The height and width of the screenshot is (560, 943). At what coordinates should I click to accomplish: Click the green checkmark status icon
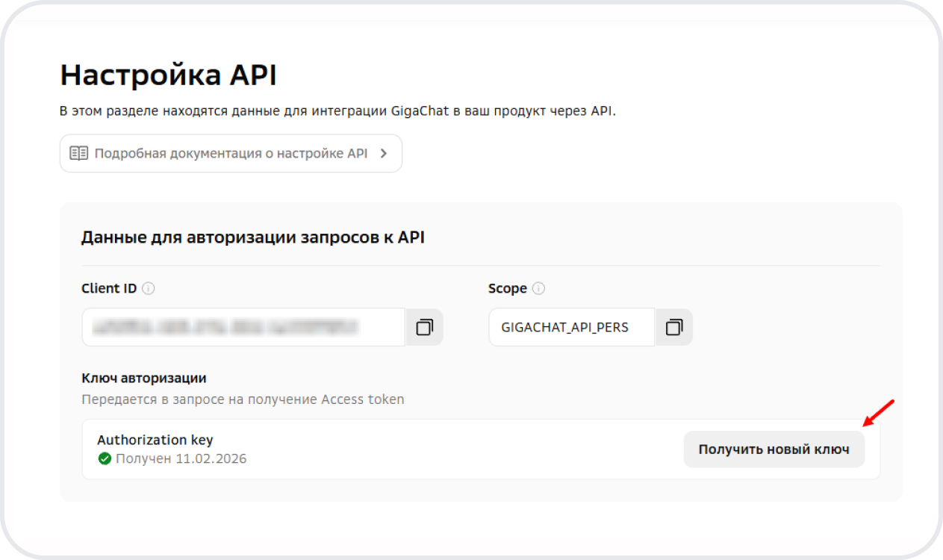pos(105,458)
